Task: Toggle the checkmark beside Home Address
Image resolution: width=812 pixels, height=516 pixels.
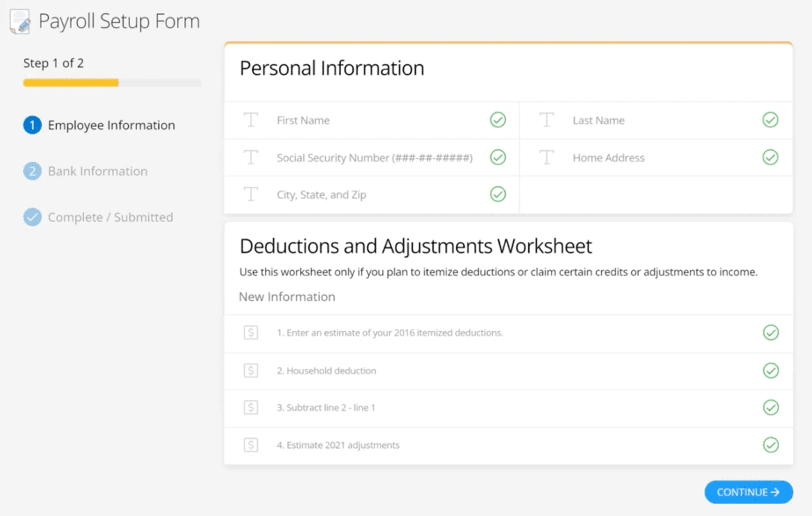Action: (770, 157)
